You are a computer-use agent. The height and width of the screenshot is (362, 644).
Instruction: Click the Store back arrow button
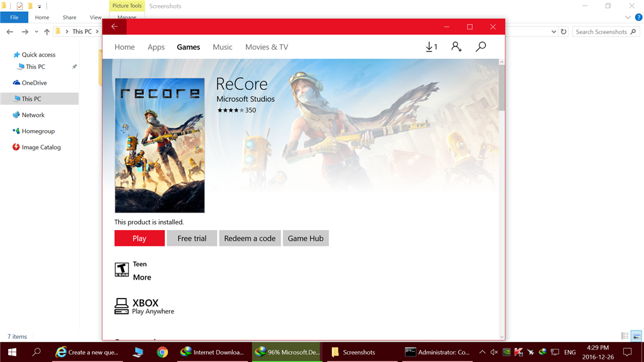pos(114,26)
